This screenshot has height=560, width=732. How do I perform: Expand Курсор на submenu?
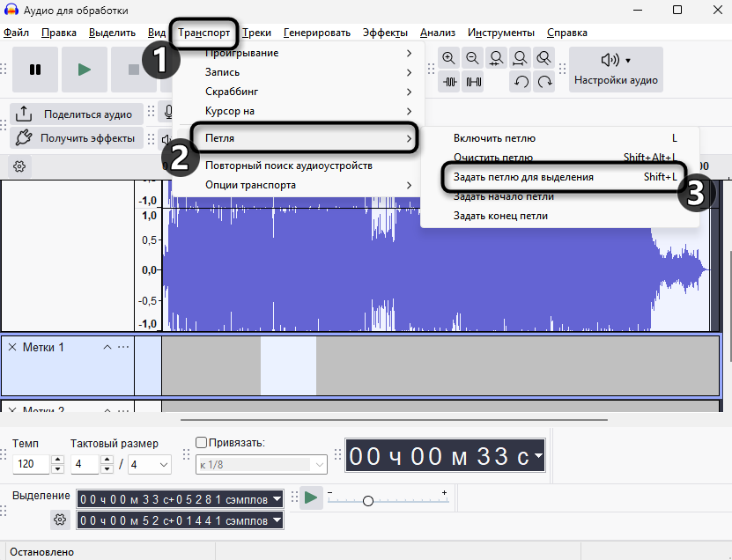(x=299, y=111)
